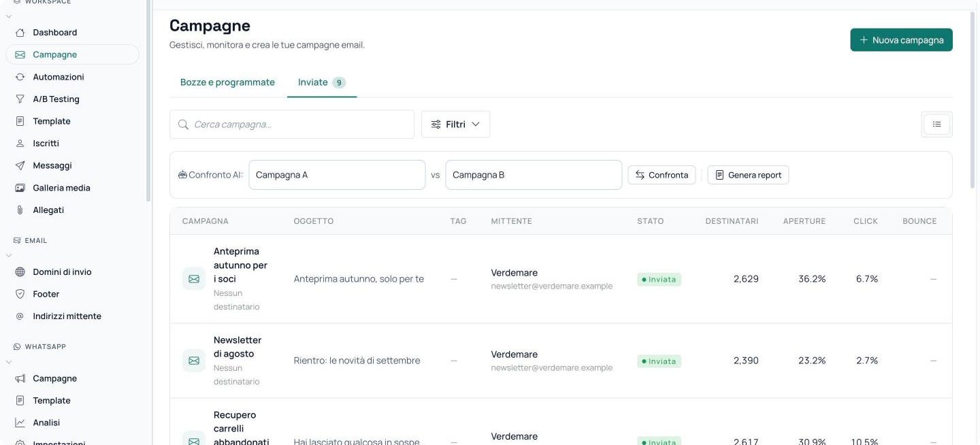This screenshot has width=980, height=445.
Task: Collapse the Workspace sidebar section chevron
Action: [9, 16]
